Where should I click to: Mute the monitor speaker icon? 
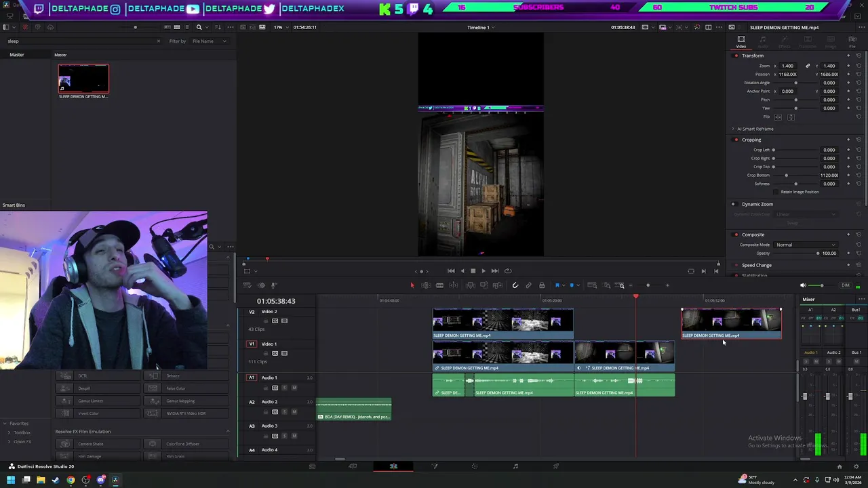[803, 285]
